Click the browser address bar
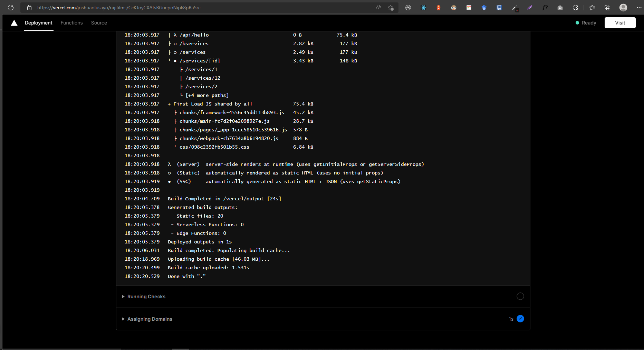 138,7
